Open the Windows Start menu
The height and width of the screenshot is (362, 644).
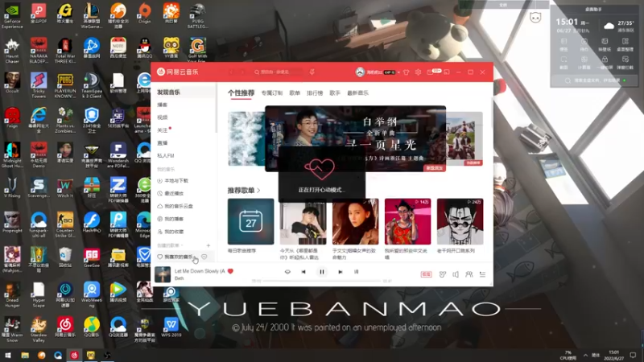(8, 355)
